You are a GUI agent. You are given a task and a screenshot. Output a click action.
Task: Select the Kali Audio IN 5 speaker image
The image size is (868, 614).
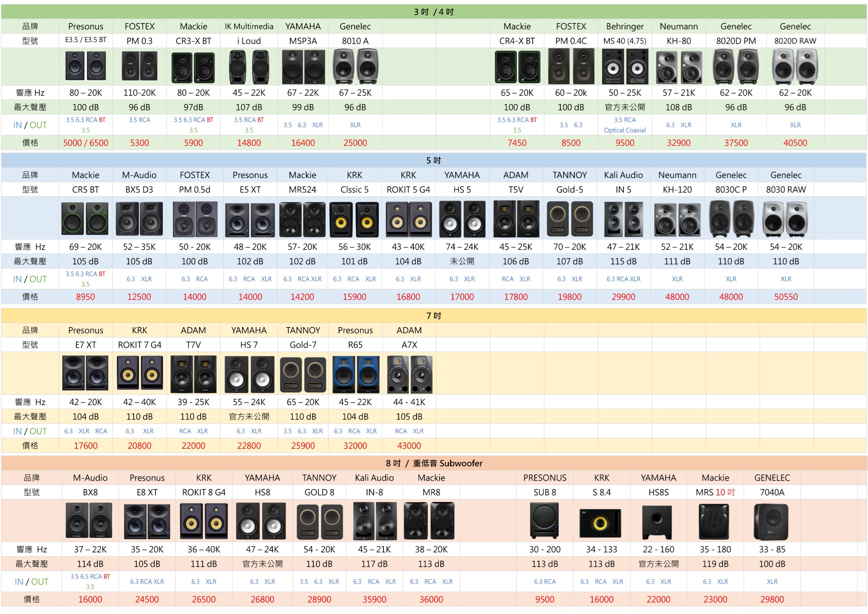624,219
